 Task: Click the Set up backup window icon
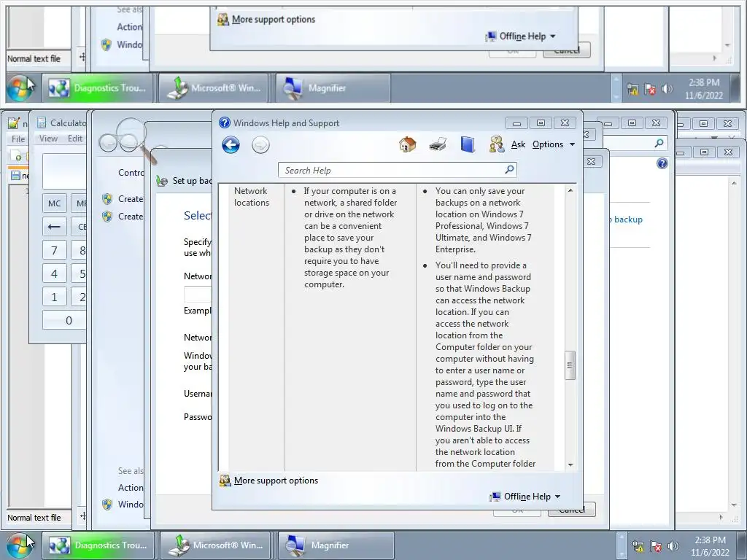pyautogui.click(x=162, y=181)
